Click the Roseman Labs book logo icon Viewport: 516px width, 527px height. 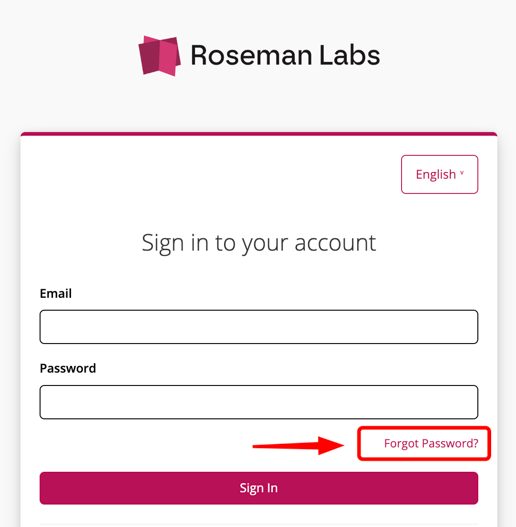160,56
